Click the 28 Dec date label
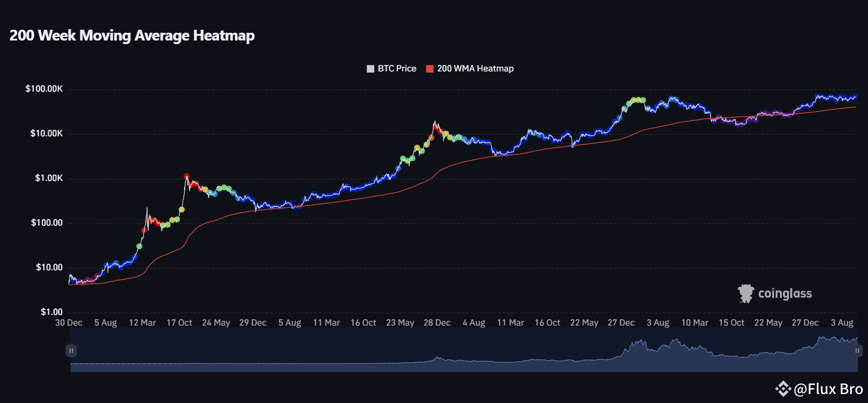The width and height of the screenshot is (868, 403). 437,322
